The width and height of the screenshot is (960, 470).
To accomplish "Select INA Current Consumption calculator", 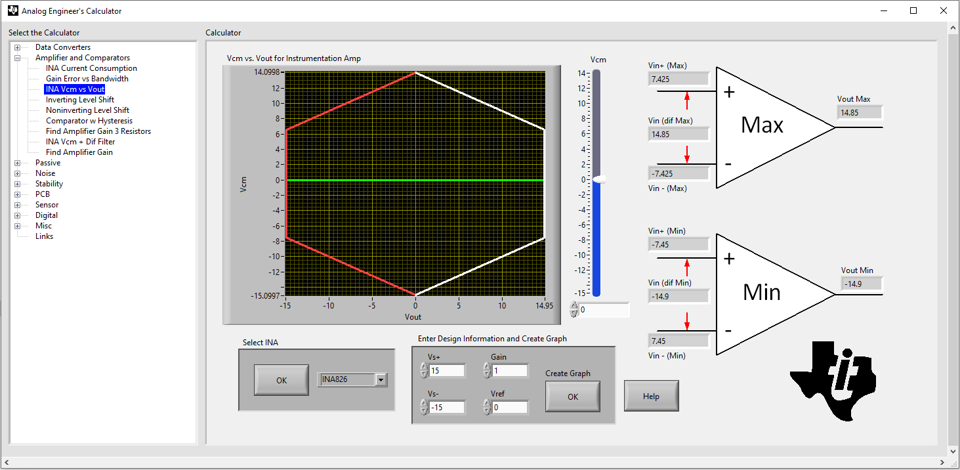I will click(91, 68).
